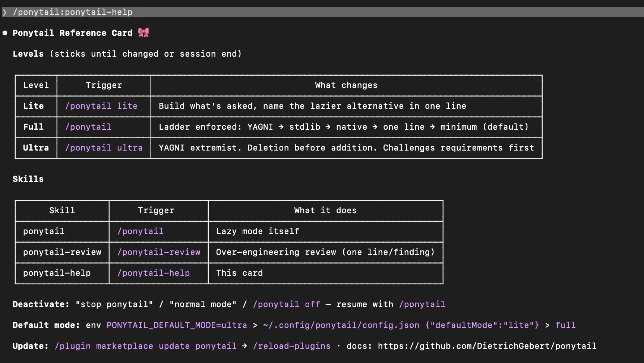Click the 'What it does' column header
This screenshot has width=644, height=363.
(325, 210)
